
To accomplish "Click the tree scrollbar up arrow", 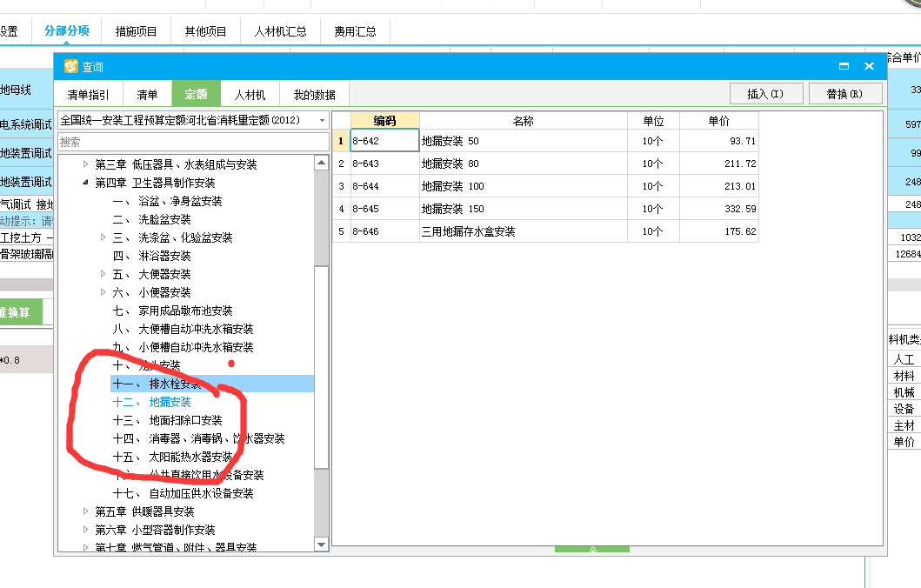I will tap(321, 163).
